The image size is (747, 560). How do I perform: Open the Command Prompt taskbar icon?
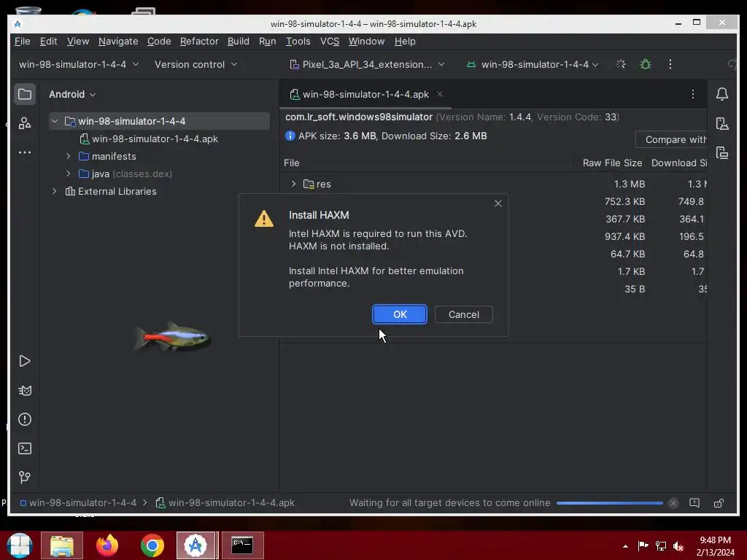coord(242,545)
